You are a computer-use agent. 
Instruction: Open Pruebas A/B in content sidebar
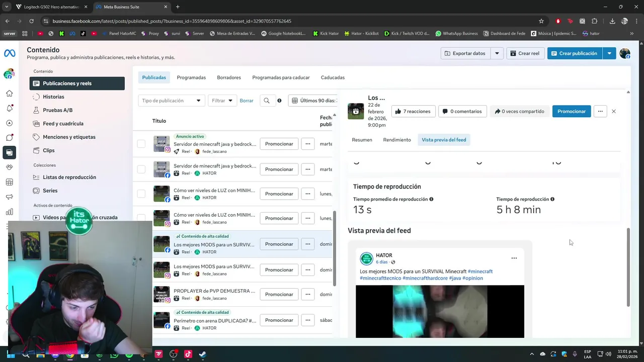77,110
